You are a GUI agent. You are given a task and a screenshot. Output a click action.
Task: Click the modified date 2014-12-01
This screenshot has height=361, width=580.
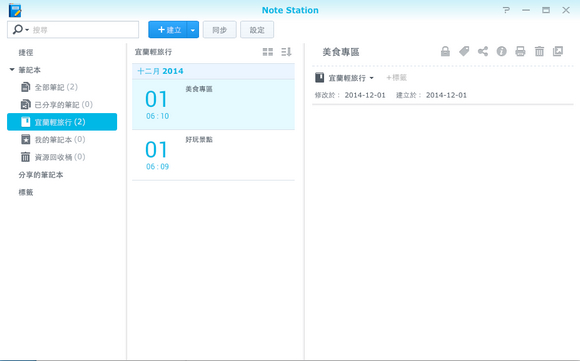point(365,95)
